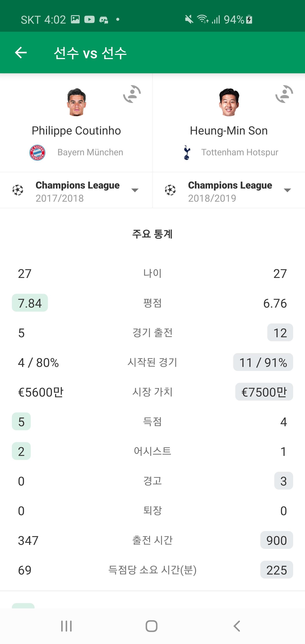The image size is (305, 644).
Task: Tap the back arrow in header
Action: (21, 53)
